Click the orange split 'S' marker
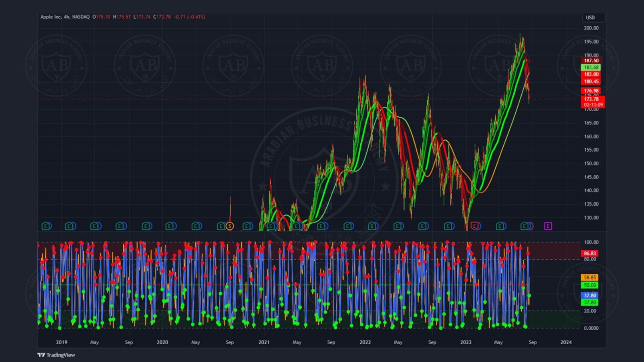644x362 pixels. point(230,226)
